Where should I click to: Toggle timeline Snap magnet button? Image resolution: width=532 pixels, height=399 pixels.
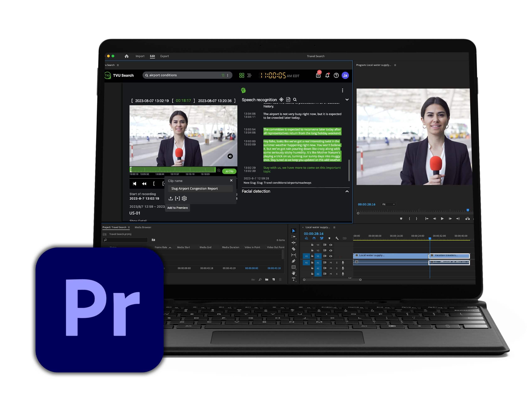314,238
